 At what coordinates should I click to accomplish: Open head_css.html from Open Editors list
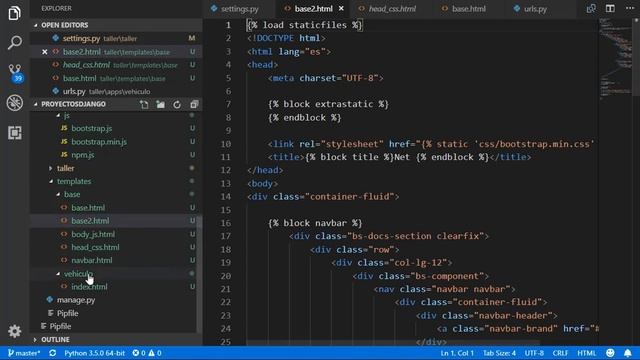pyautogui.click(x=86, y=65)
